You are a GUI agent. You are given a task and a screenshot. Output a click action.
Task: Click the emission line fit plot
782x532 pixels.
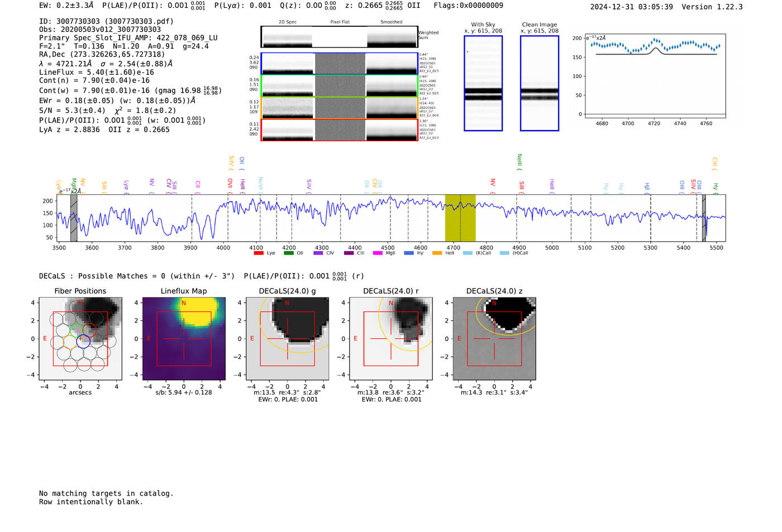tap(655, 76)
